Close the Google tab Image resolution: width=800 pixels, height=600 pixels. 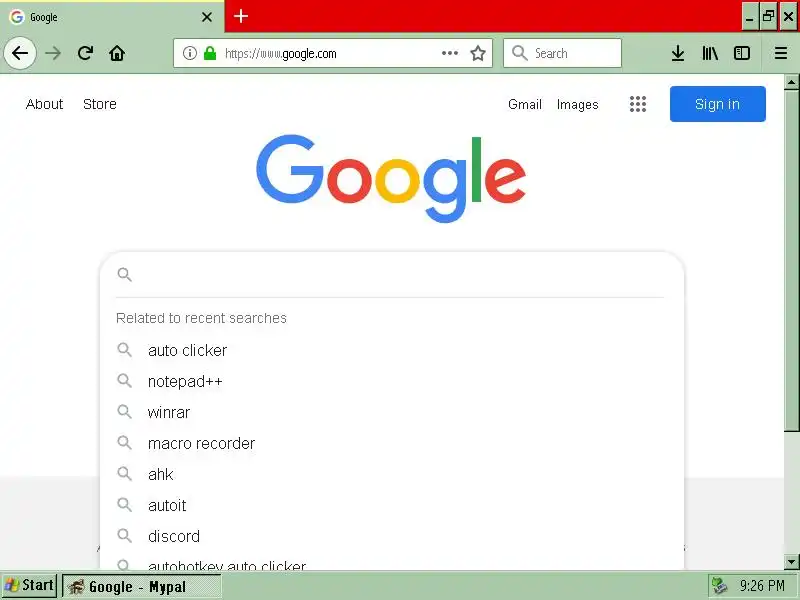click(x=207, y=17)
